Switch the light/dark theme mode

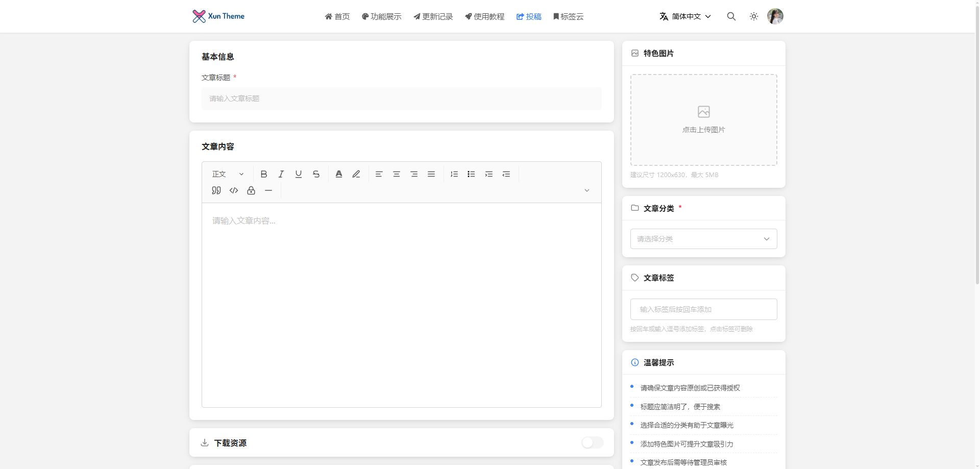pyautogui.click(x=753, y=16)
